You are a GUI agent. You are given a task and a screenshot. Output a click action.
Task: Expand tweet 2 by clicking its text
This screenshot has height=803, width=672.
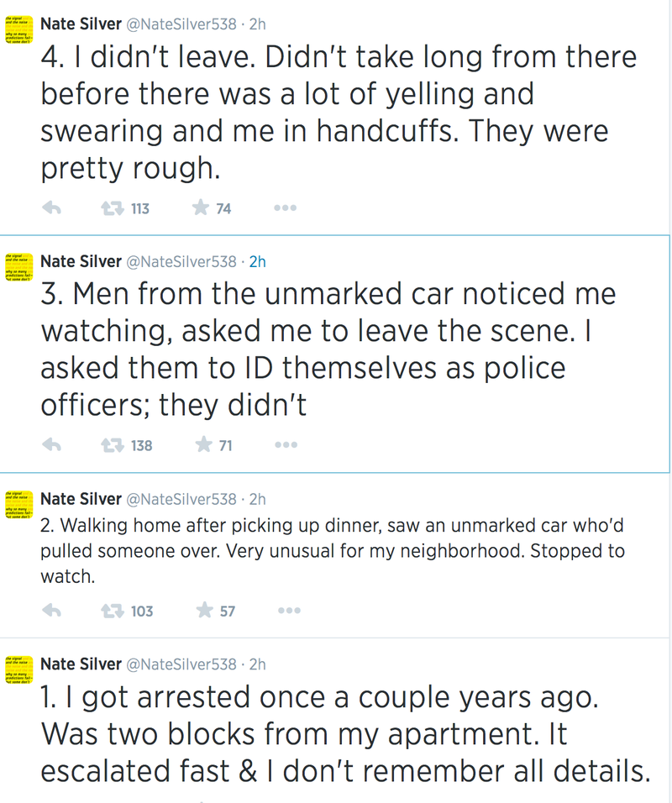(x=333, y=551)
